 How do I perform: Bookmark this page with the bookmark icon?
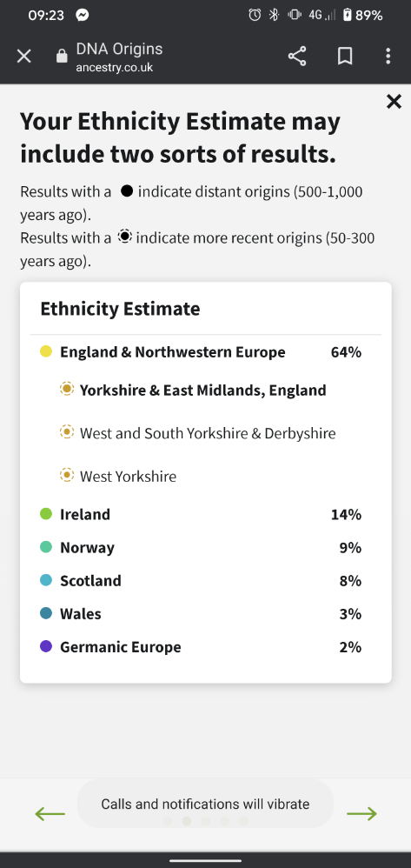click(345, 56)
